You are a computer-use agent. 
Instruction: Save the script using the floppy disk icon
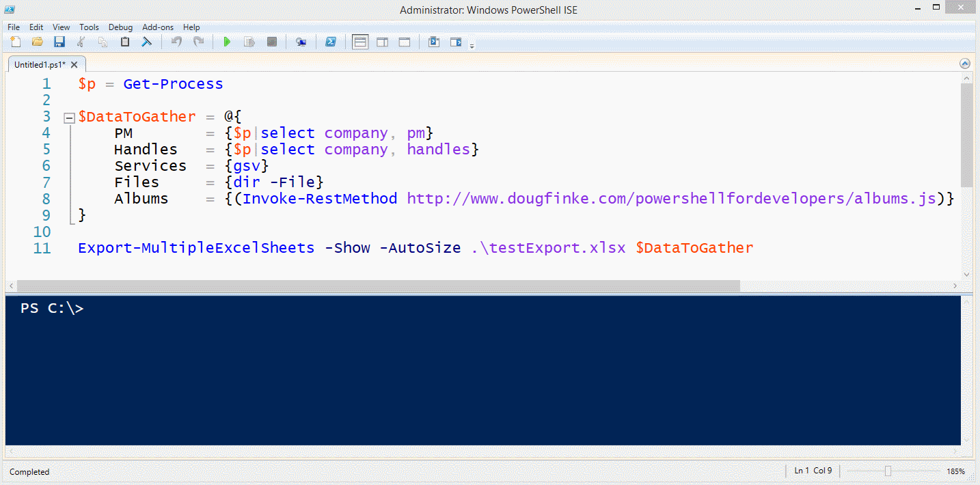pyautogui.click(x=59, y=42)
